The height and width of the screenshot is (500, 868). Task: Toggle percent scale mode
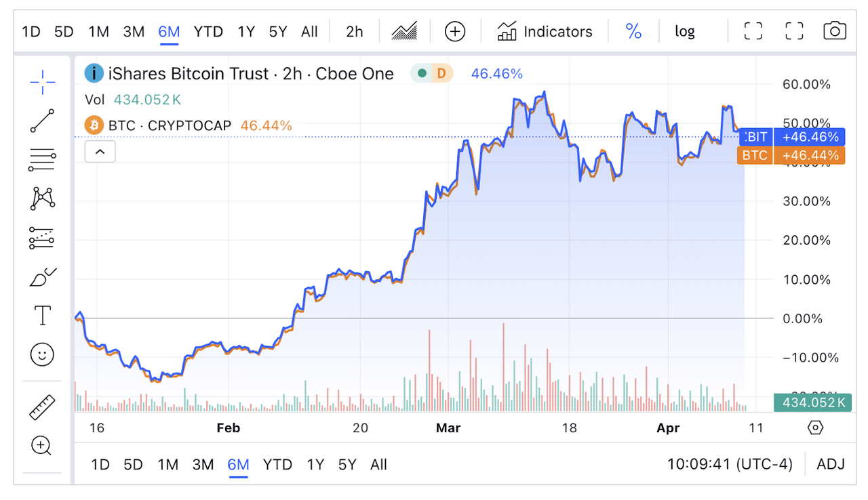[633, 31]
